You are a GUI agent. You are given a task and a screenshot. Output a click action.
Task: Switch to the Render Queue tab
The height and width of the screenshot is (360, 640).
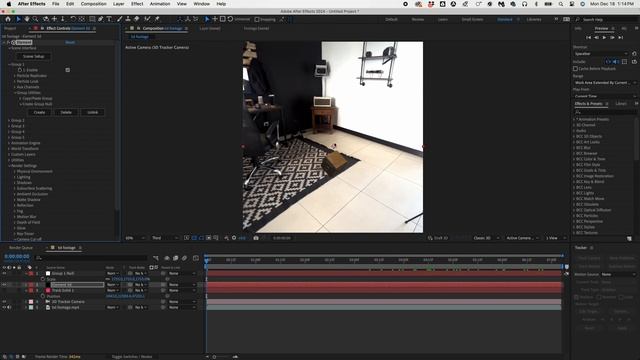[x=21, y=248]
